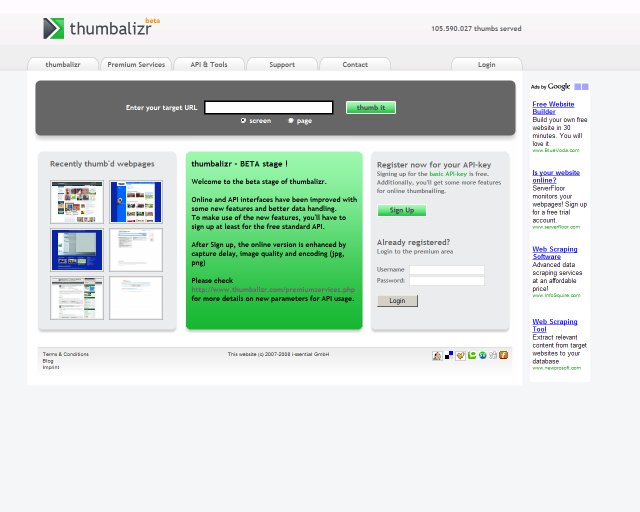Click the green Sign Up button
The image size is (640, 512).
pos(402,210)
